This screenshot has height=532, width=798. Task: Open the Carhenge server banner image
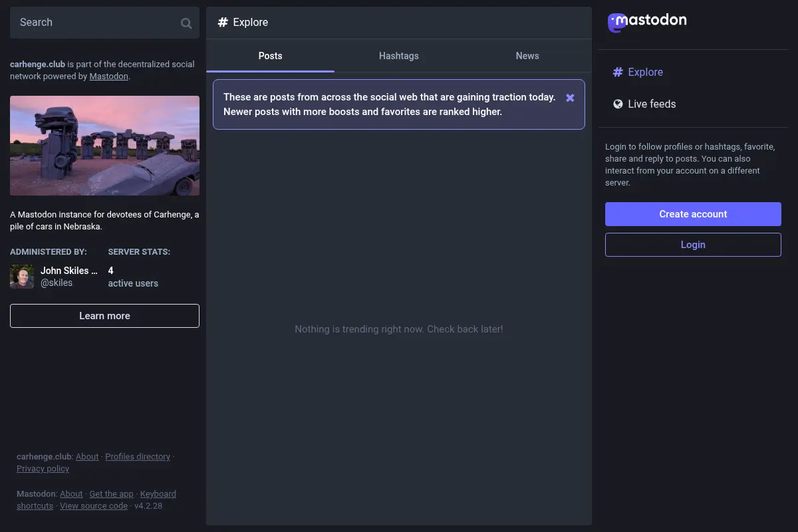[104, 146]
